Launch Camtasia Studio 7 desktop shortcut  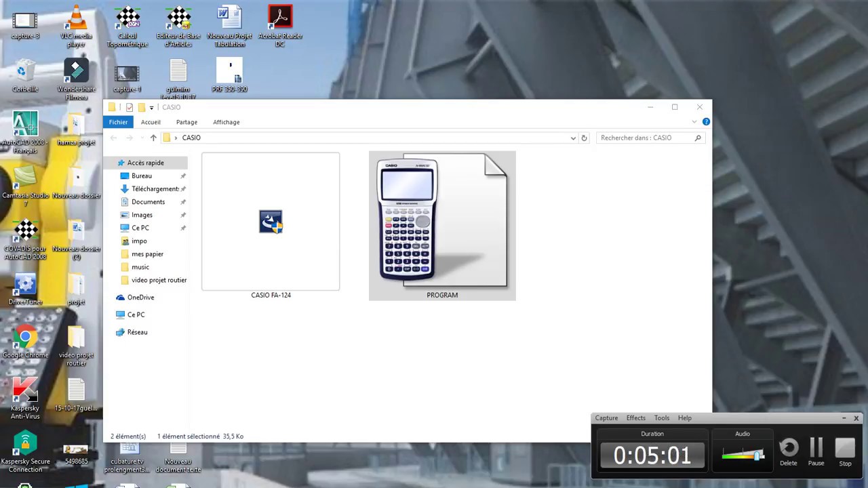click(25, 186)
